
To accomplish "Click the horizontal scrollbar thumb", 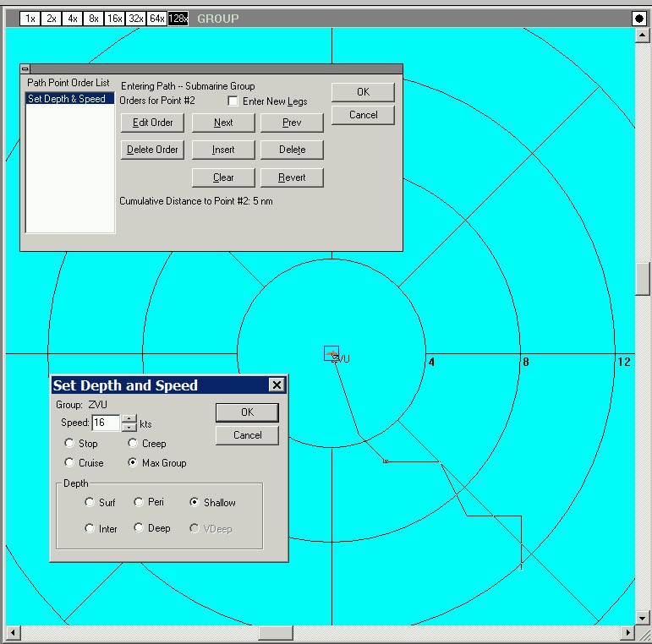I will [x=276, y=633].
